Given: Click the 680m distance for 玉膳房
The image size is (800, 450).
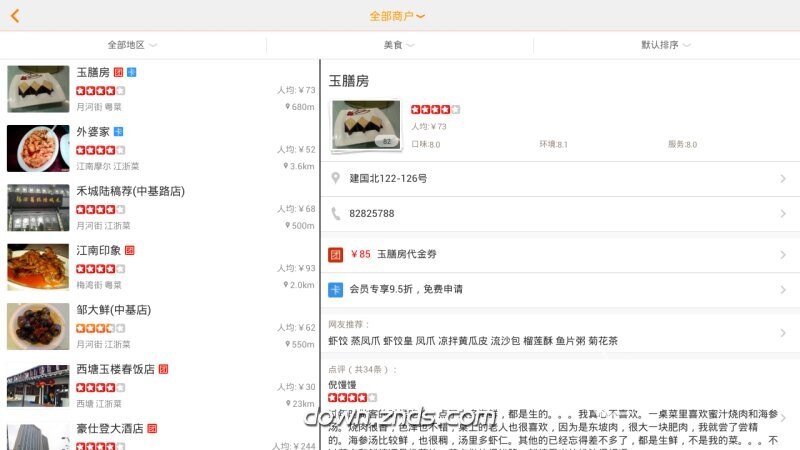Looking at the screenshot, I should pyautogui.click(x=299, y=107).
